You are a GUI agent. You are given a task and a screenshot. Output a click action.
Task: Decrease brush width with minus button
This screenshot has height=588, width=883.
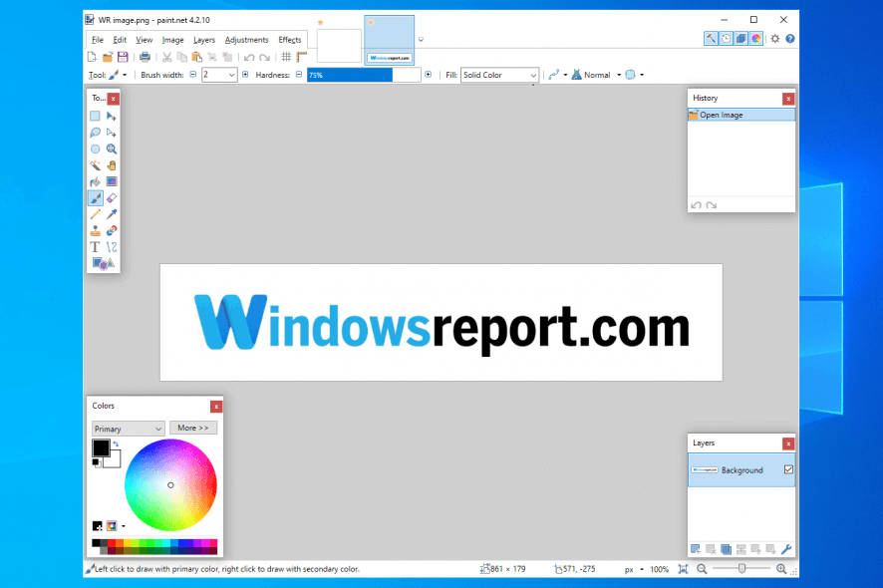pyautogui.click(x=192, y=75)
